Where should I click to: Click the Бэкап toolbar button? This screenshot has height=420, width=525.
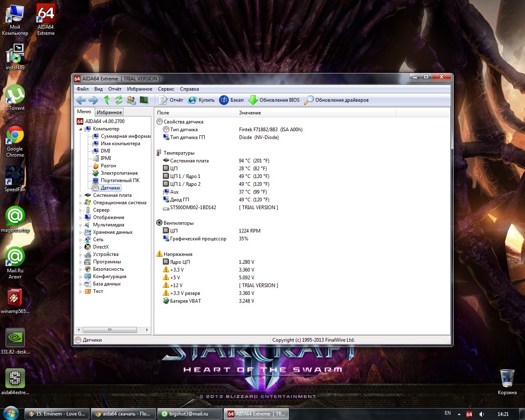[x=232, y=100]
